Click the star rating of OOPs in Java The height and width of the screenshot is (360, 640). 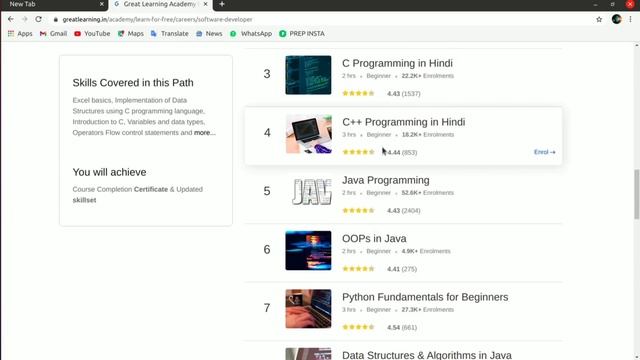(358, 269)
